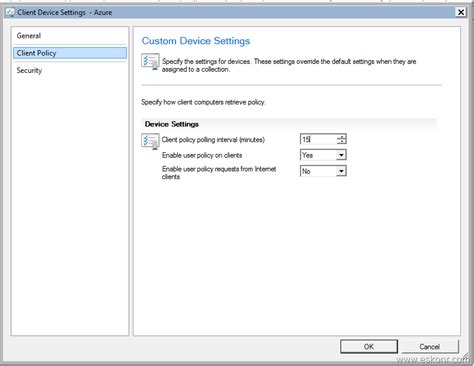Click the Custom Device Settings header icon
The image size is (474, 366).
pos(150,61)
